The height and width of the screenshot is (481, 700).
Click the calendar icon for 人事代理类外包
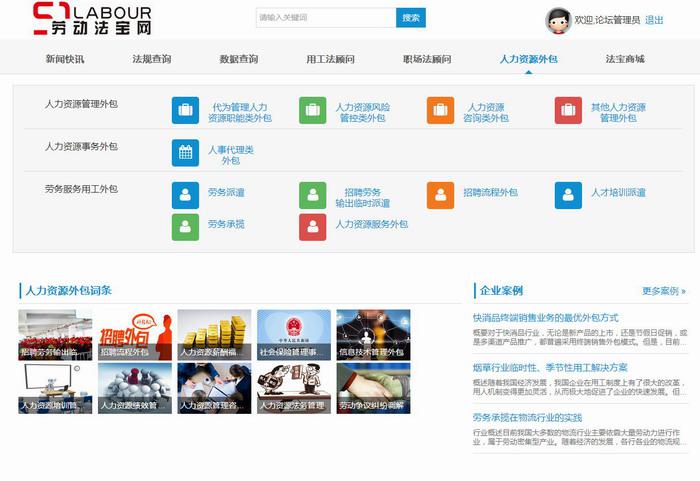click(x=185, y=153)
